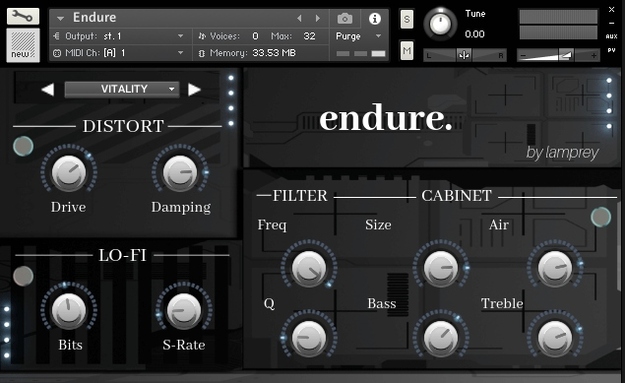Image resolution: width=625 pixels, height=383 pixels.
Task: Toggle Mute with the M button
Action: (406, 50)
